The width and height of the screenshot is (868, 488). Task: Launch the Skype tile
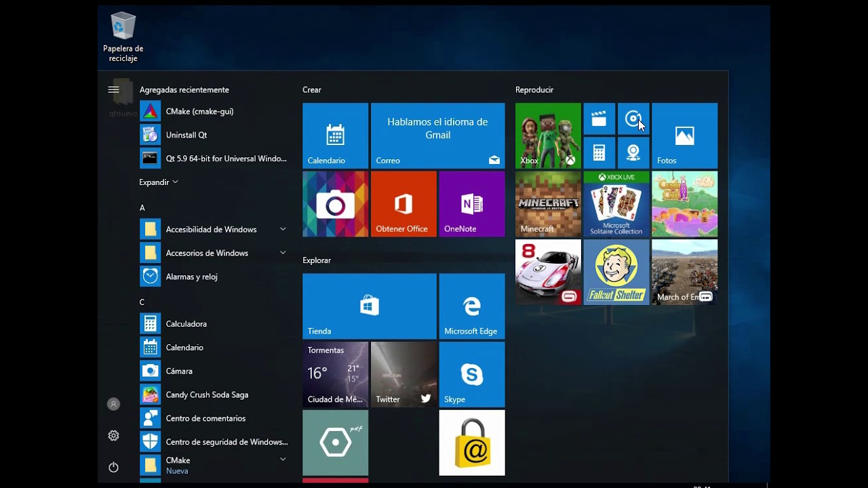pos(472,375)
